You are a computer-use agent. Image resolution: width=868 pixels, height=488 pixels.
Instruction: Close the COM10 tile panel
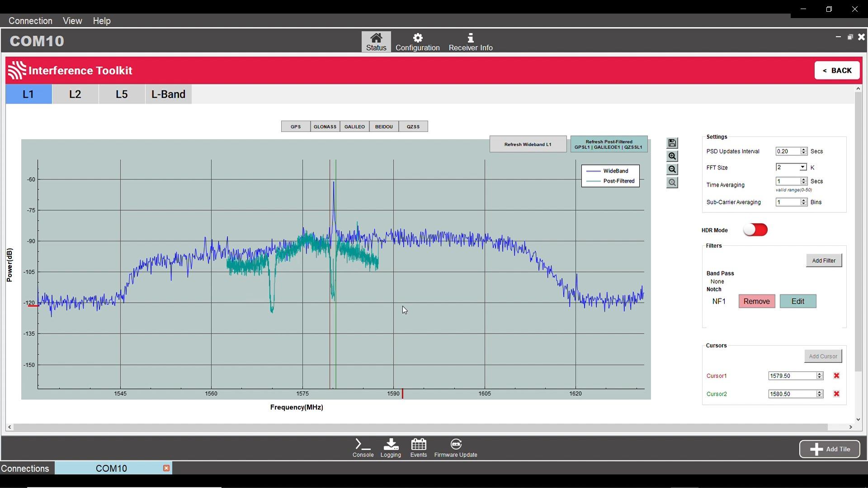click(861, 37)
